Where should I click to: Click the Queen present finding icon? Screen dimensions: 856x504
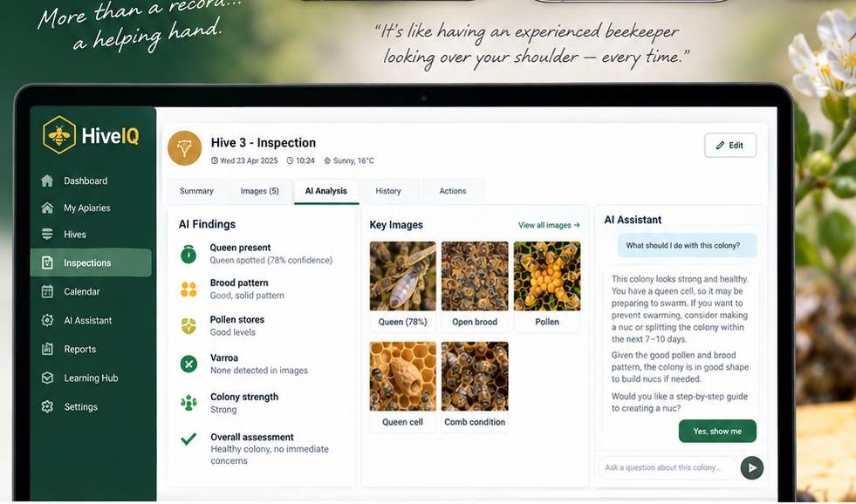[x=188, y=255]
